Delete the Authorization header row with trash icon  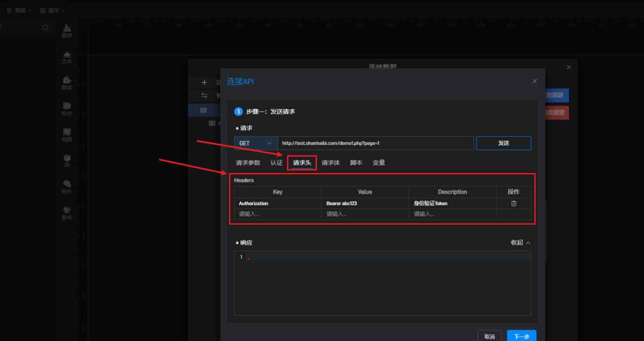click(x=514, y=204)
